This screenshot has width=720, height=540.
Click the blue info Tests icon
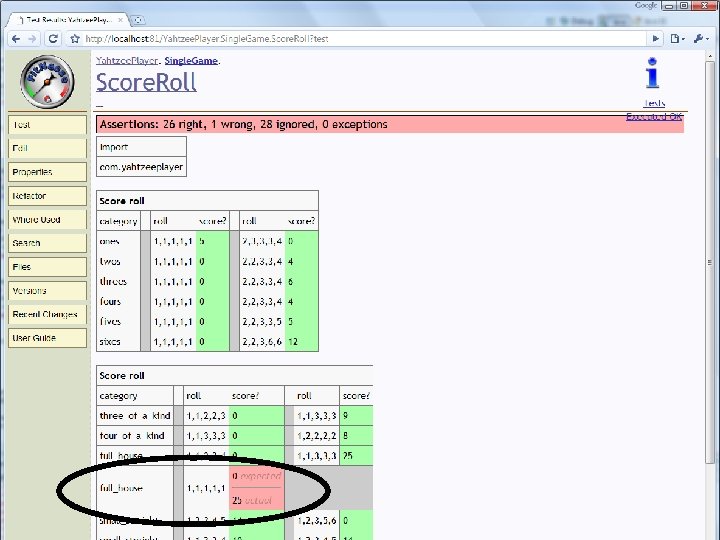pos(652,73)
